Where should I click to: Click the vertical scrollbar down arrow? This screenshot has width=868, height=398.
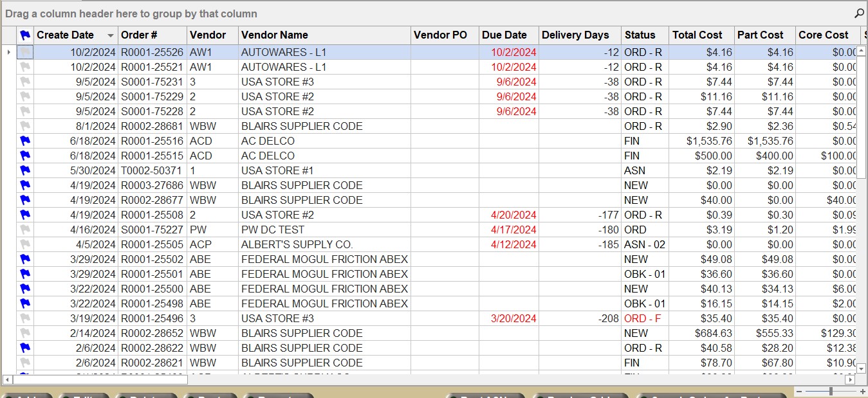point(862,368)
